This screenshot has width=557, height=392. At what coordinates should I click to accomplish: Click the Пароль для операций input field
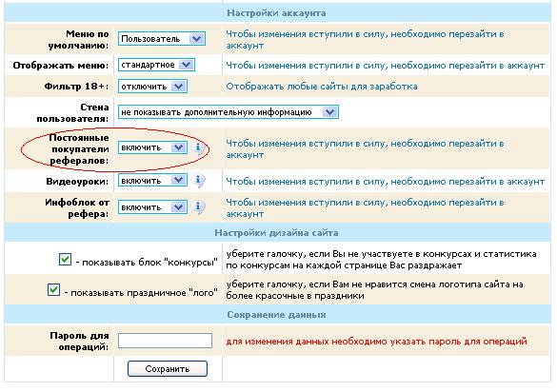coord(165,341)
